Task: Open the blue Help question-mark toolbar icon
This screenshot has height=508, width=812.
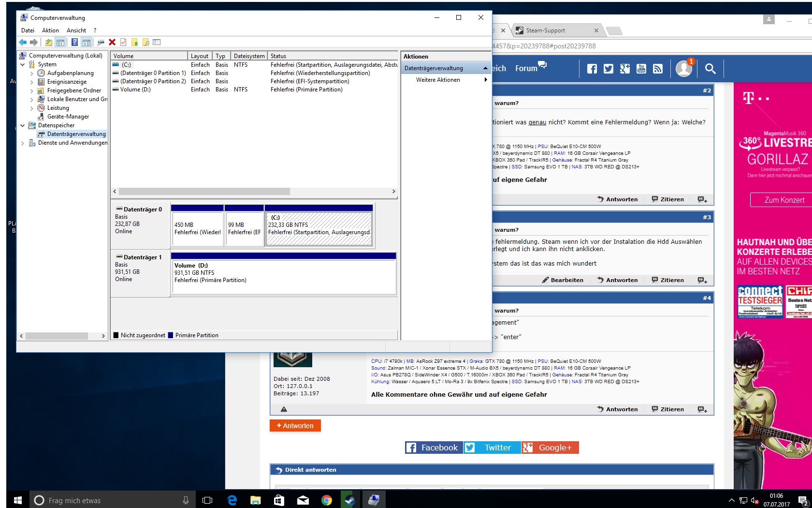Action: coord(74,43)
